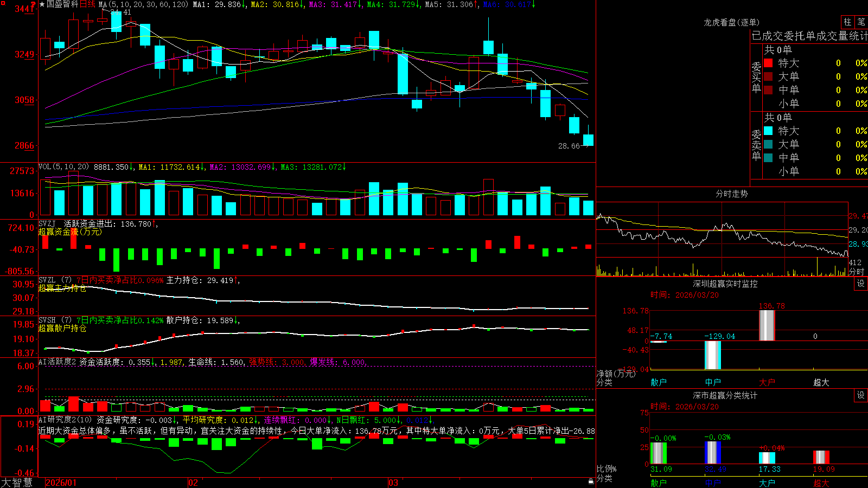Click the 超赢散户持仓 label

[x=62, y=328]
